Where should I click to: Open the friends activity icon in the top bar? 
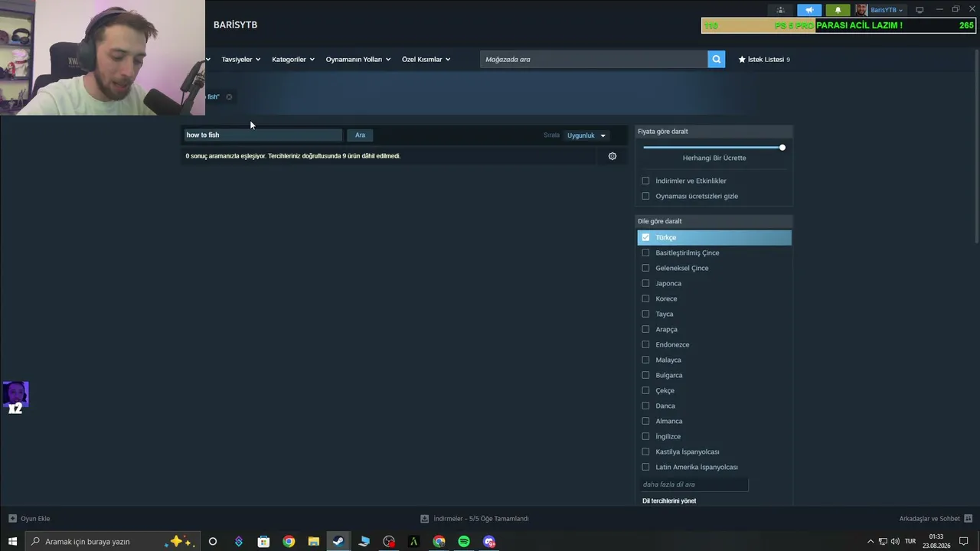pos(781,10)
